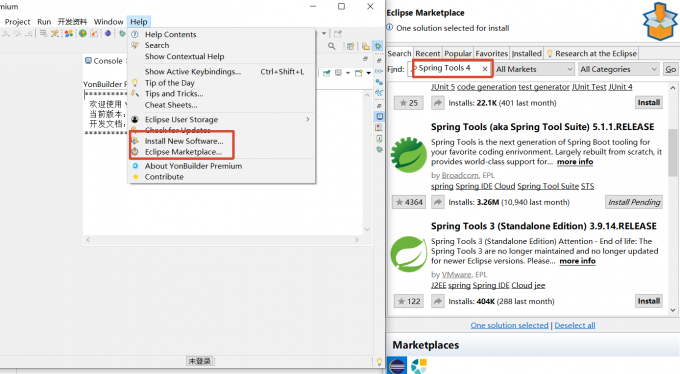
Task: Choose Eclipse Marketplace from Help menu
Action: 183,152
